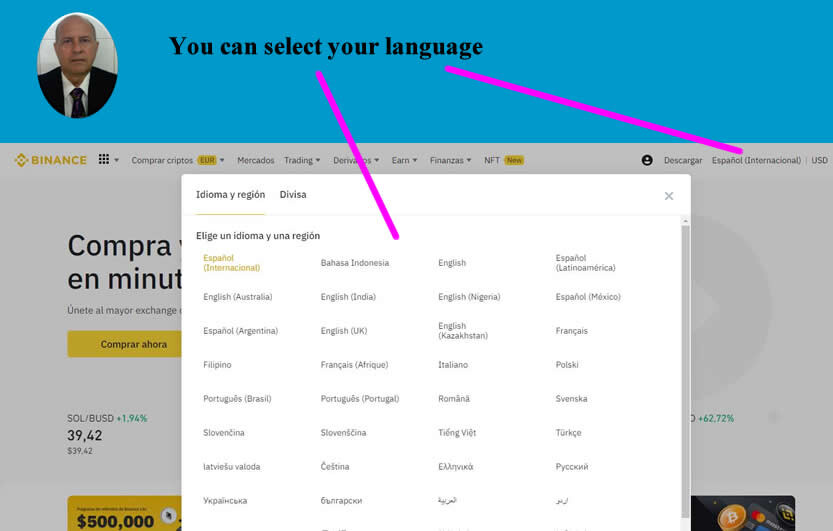Select български language option

pos(341,501)
